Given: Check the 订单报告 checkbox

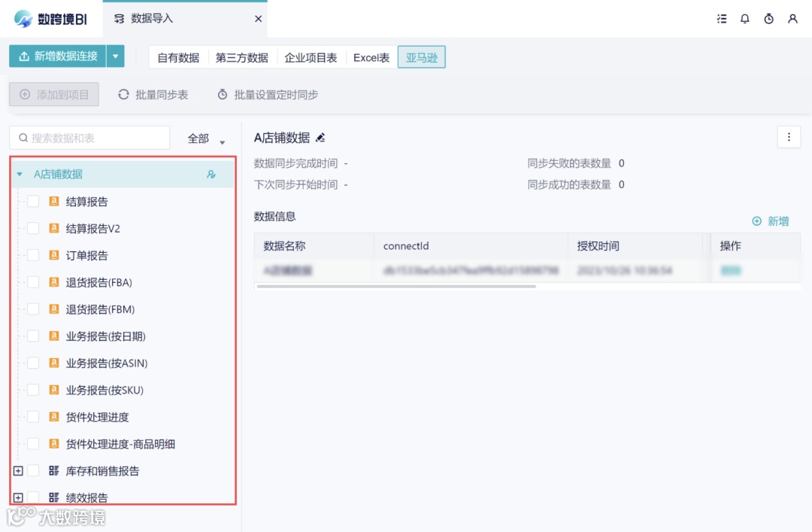Looking at the screenshot, I should (33, 255).
